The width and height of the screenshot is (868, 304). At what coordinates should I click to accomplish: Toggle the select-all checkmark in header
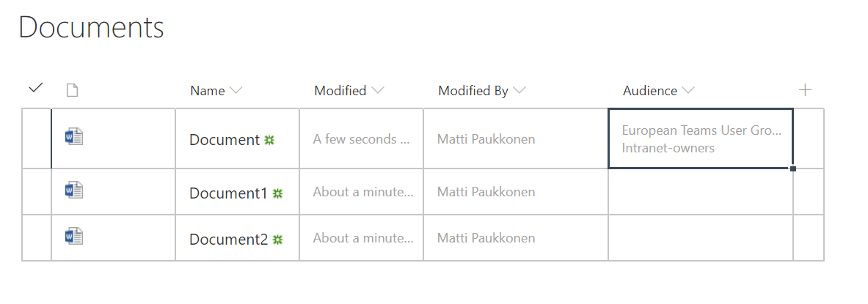pos(35,89)
